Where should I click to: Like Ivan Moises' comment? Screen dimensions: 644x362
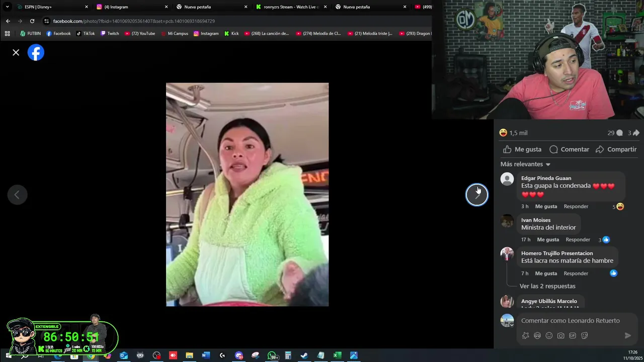pyautogui.click(x=548, y=239)
